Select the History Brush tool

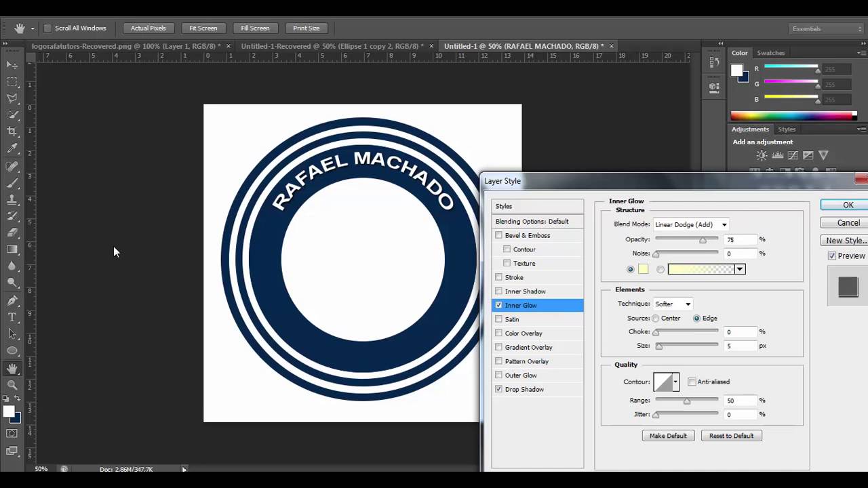coord(12,216)
